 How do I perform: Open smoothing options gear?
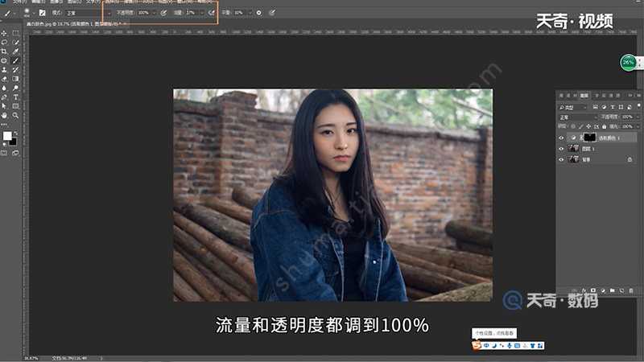259,13
